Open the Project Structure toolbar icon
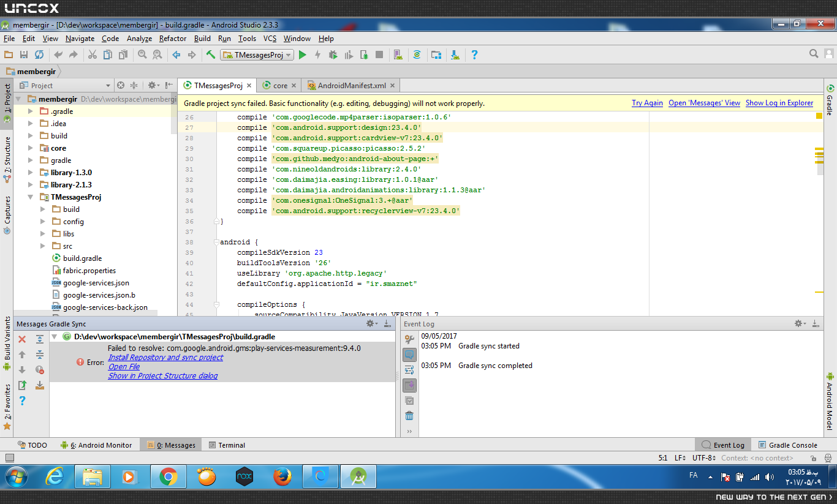Image resolution: width=837 pixels, height=504 pixels. click(x=436, y=55)
